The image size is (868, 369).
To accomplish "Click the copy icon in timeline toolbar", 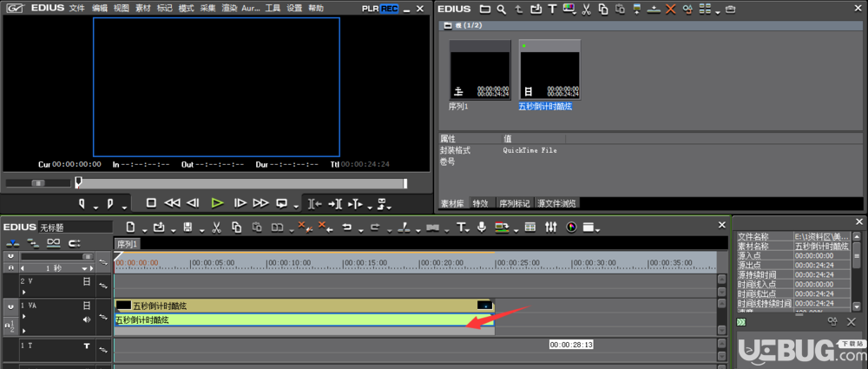I will (236, 227).
